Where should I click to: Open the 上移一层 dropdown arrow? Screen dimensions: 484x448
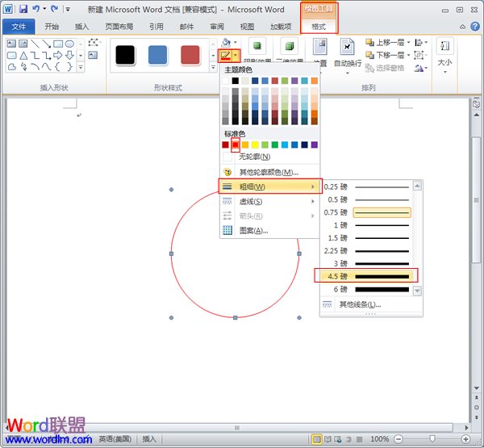pyautogui.click(x=407, y=42)
